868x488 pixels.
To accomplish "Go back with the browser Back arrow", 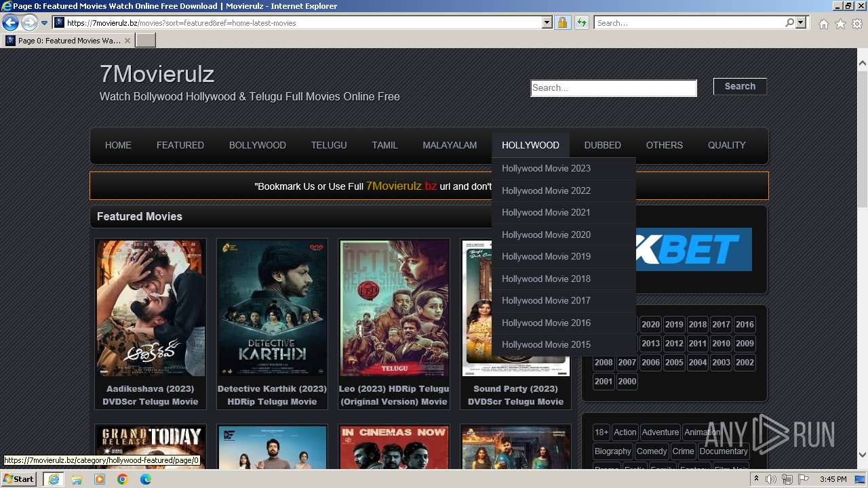I will pyautogui.click(x=9, y=22).
